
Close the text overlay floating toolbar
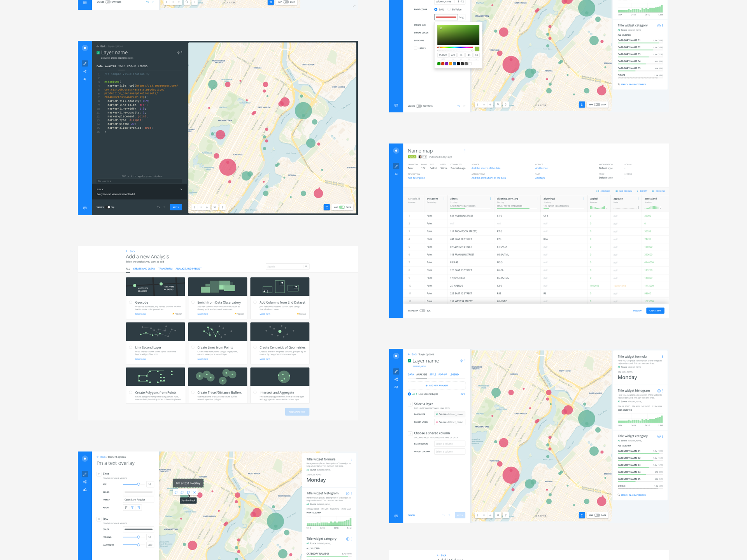pyautogui.click(x=195, y=492)
